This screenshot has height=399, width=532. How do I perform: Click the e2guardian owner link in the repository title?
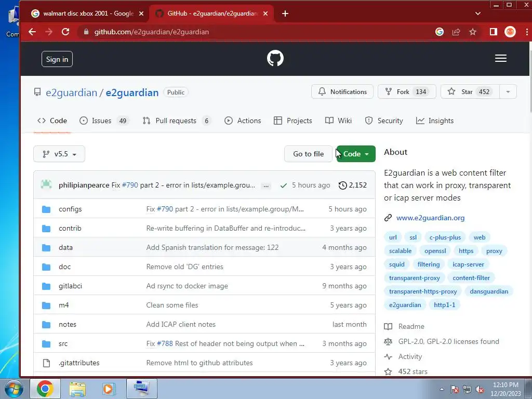pos(71,92)
